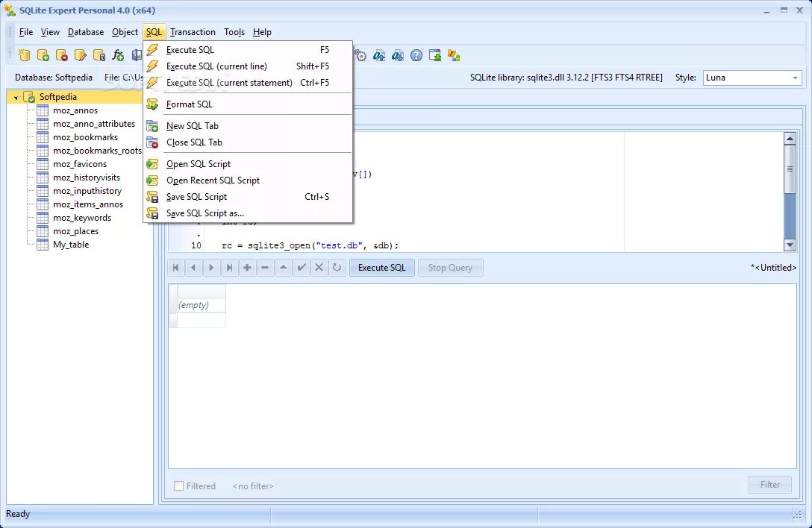Screen dimensions: 812x528
Task: Choose Open SQL Script menu entry
Action: pos(248,164)
